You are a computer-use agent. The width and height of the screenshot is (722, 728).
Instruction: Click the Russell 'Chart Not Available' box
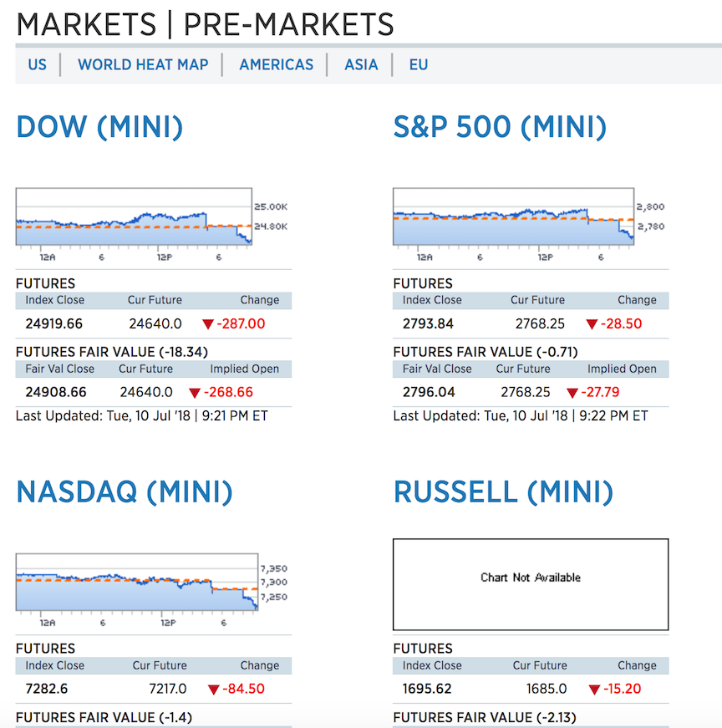point(531,583)
